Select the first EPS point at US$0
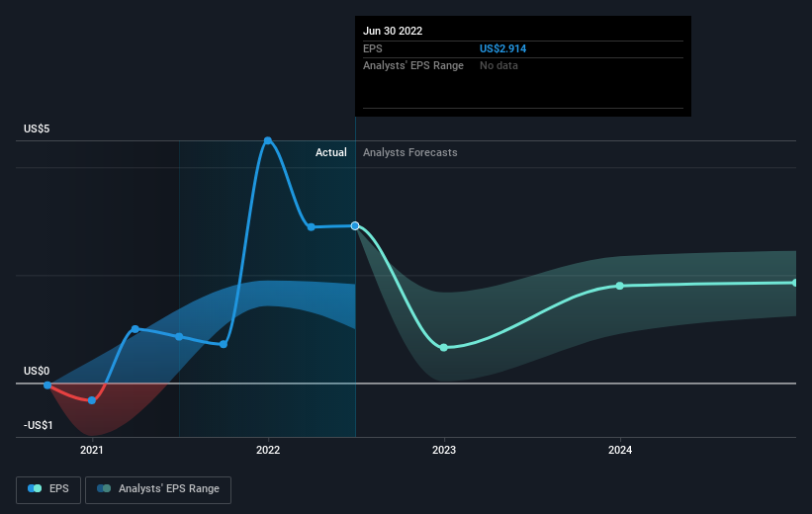This screenshot has height=514, width=812. click(47, 385)
